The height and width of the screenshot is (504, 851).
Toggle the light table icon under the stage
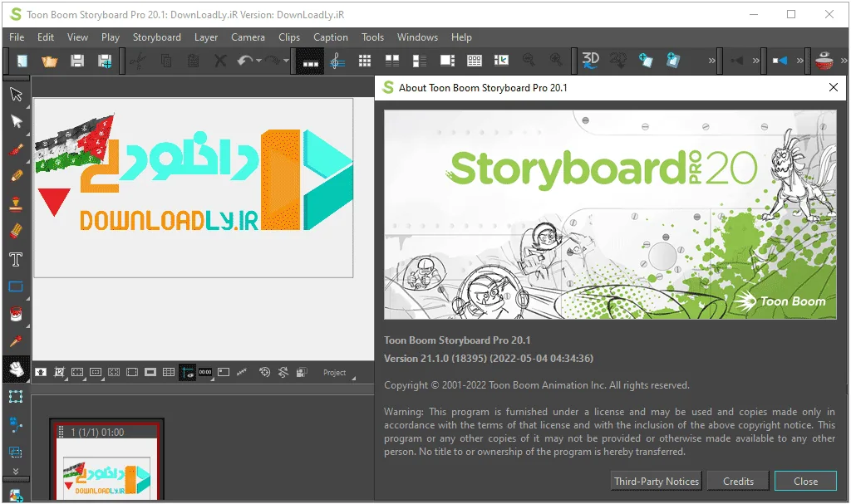coord(41,372)
